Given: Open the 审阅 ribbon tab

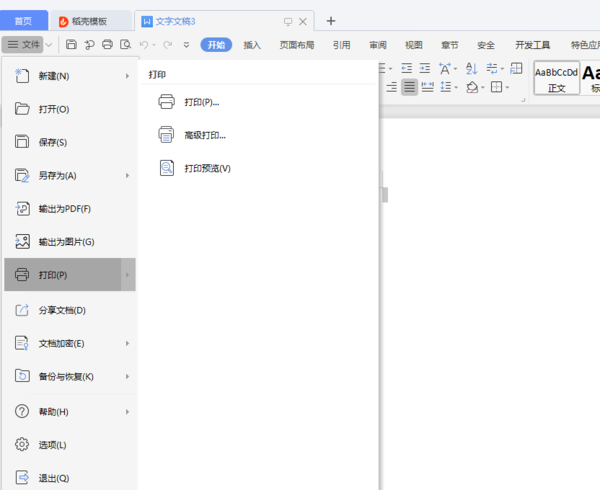Looking at the screenshot, I should [x=378, y=45].
